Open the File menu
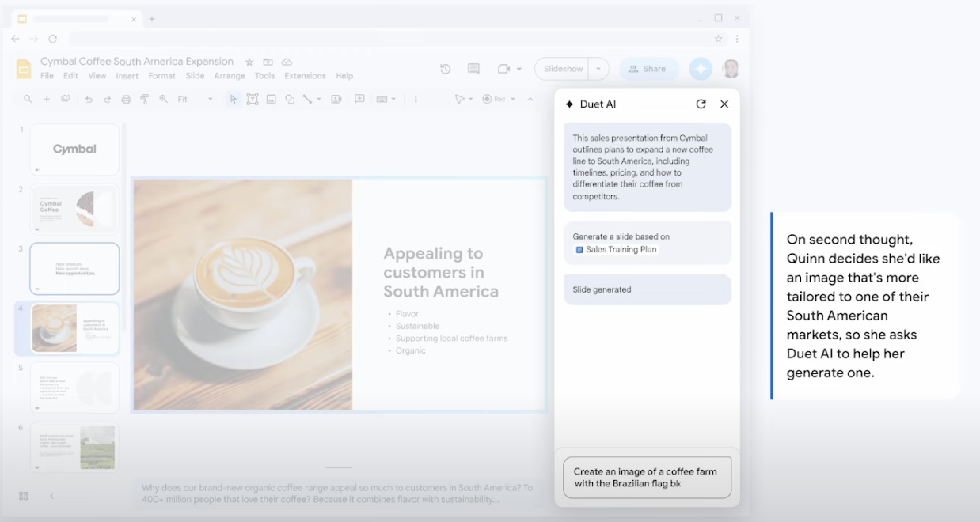Screen dimensions: 980x522 [x=47, y=76]
